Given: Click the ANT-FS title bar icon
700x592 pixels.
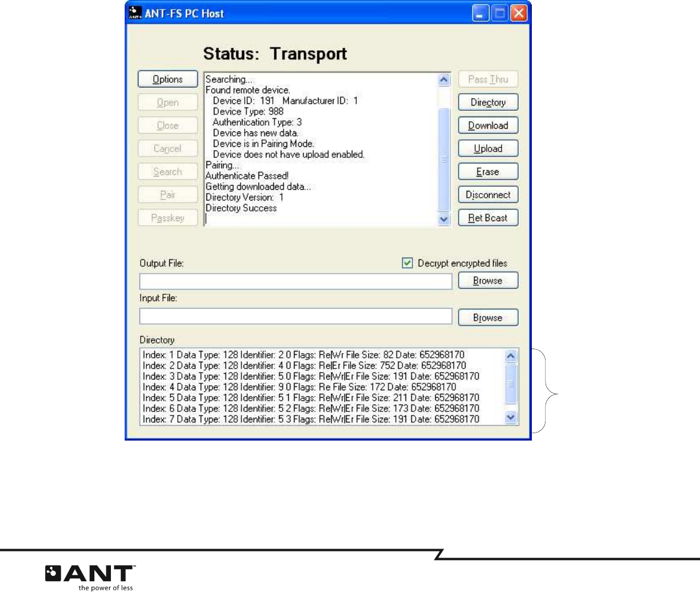Looking at the screenshot, I should pyautogui.click(x=135, y=13).
